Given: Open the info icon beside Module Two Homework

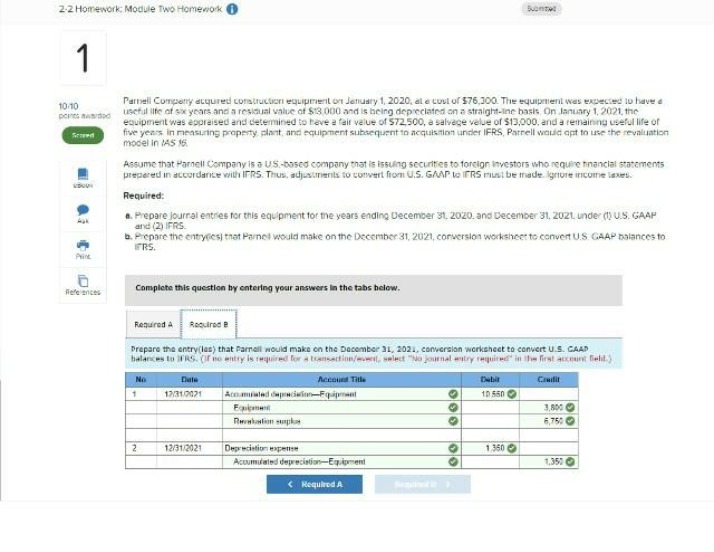Looking at the screenshot, I should (232, 9).
